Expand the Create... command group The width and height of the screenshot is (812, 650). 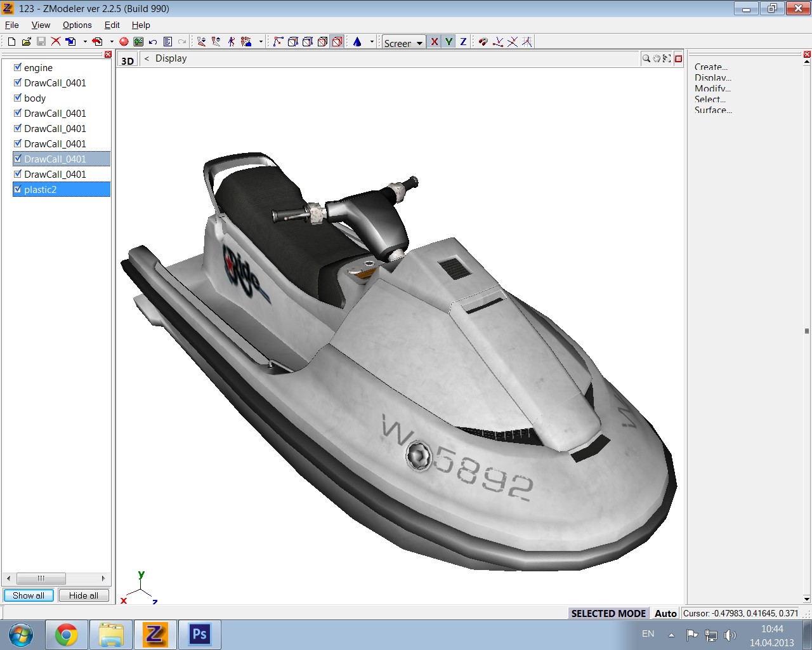pos(710,67)
